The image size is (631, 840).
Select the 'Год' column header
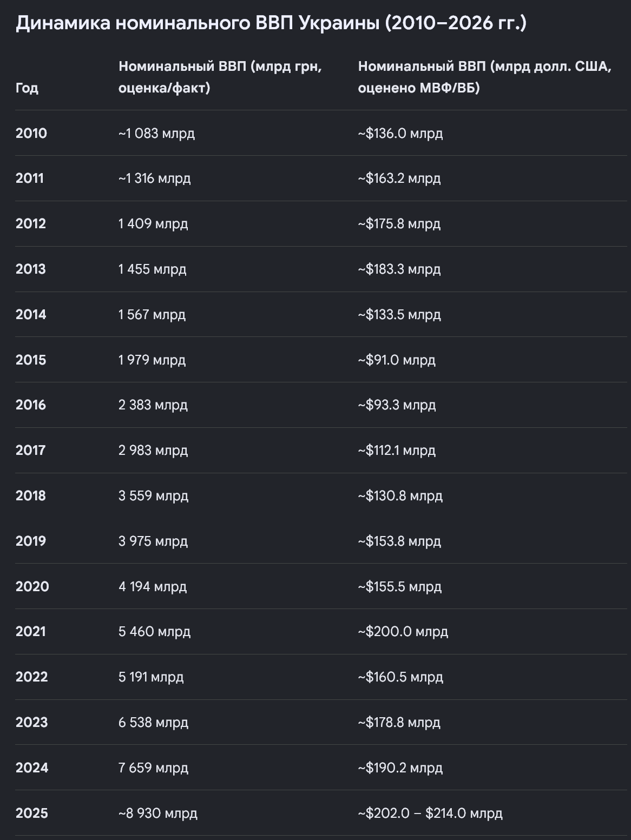(x=27, y=88)
